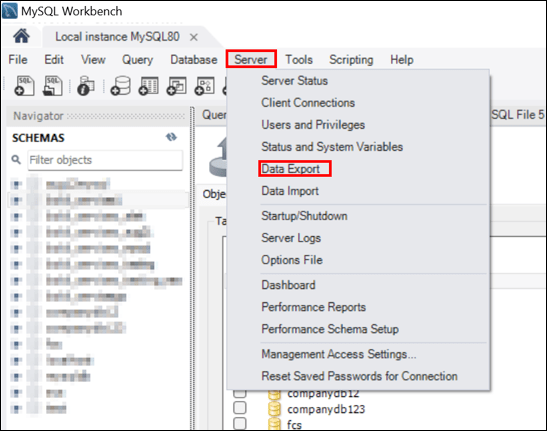The height and width of the screenshot is (431, 547).
Task: Click the schema filter search icon
Action: coord(16,159)
